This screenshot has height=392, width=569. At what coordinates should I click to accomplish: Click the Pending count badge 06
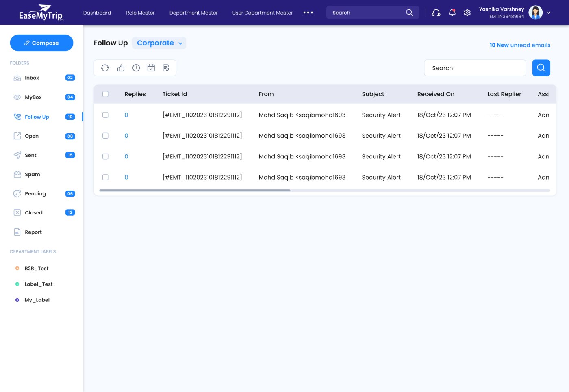coord(70,194)
